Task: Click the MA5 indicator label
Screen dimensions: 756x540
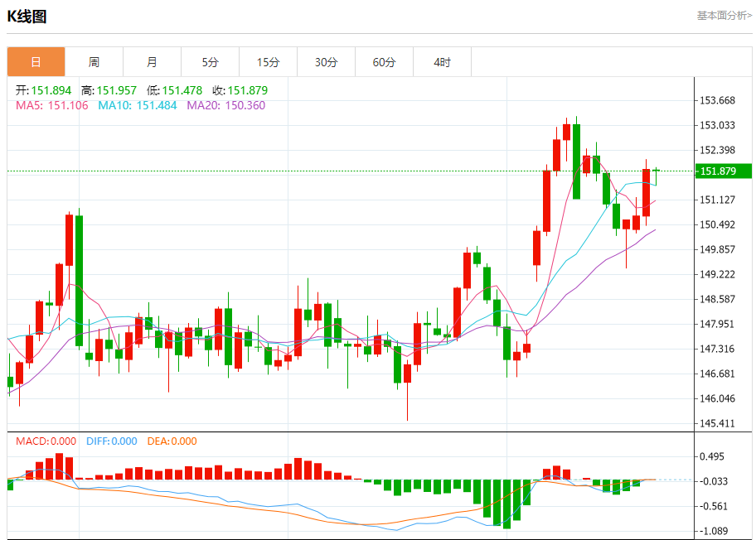Action: [51, 105]
